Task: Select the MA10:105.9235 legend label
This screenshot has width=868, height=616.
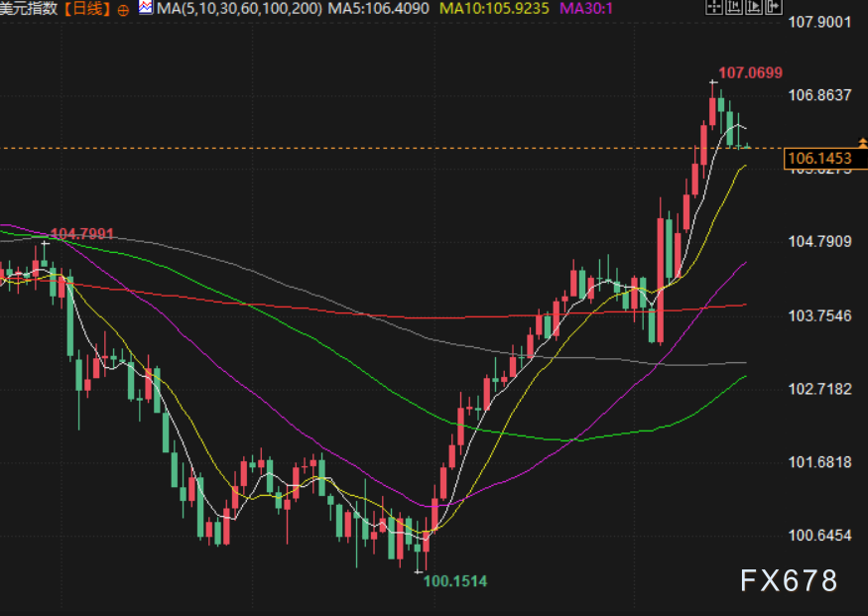Action: tap(495, 9)
